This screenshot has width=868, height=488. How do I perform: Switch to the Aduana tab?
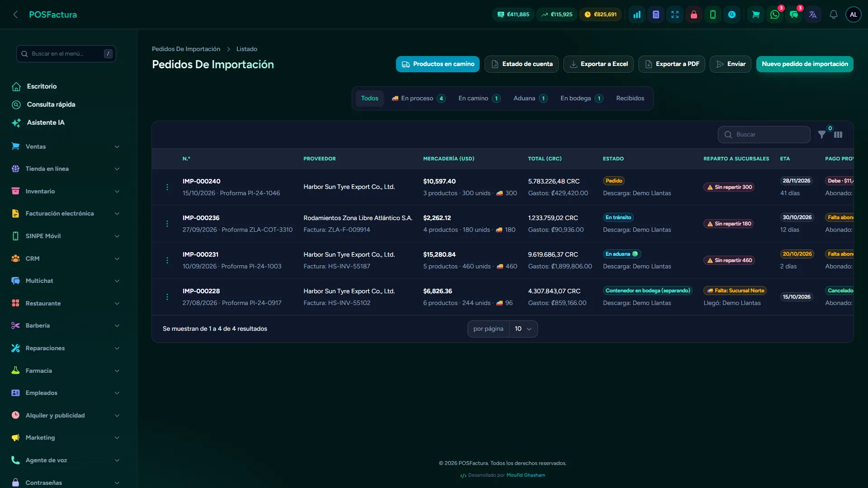530,99
